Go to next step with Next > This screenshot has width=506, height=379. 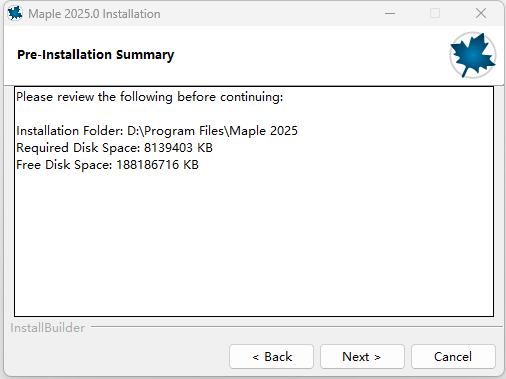(x=362, y=357)
